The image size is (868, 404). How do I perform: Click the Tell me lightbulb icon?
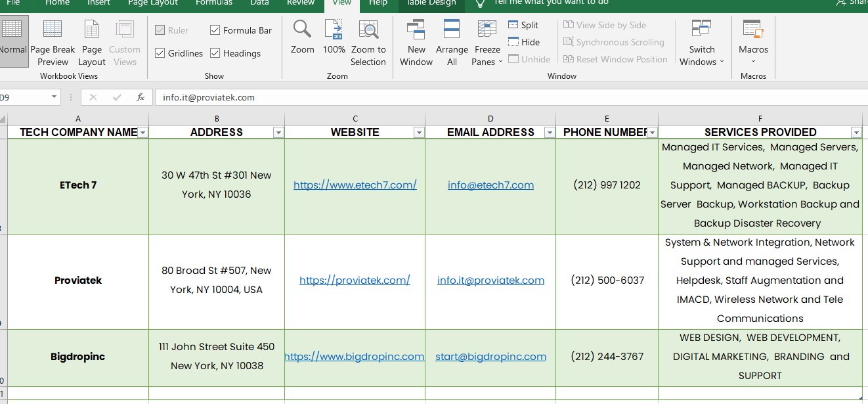[481, 3]
